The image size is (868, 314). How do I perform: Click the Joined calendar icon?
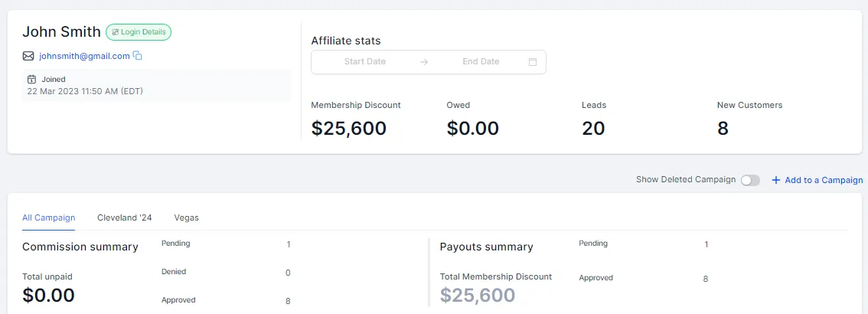tap(31, 80)
